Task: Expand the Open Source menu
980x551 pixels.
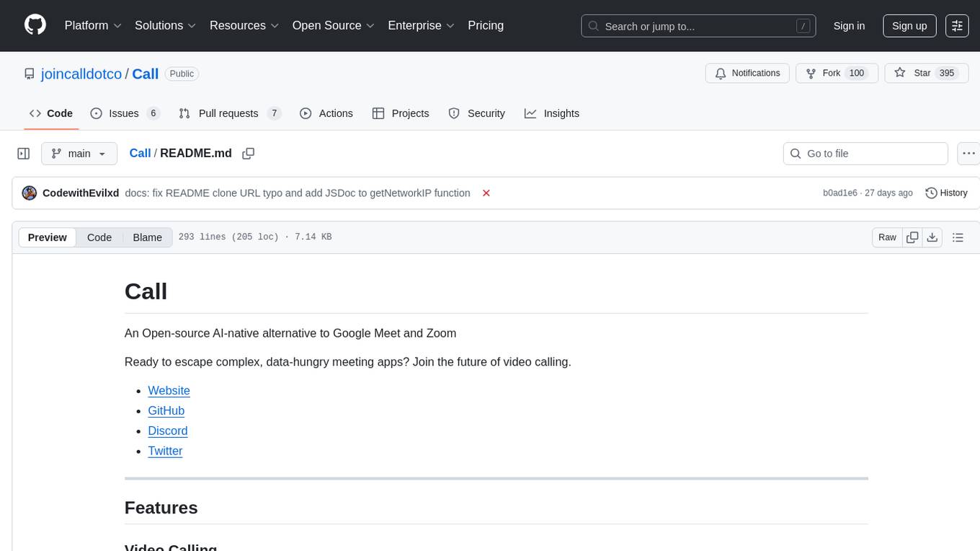Action: pyautogui.click(x=333, y=25)
